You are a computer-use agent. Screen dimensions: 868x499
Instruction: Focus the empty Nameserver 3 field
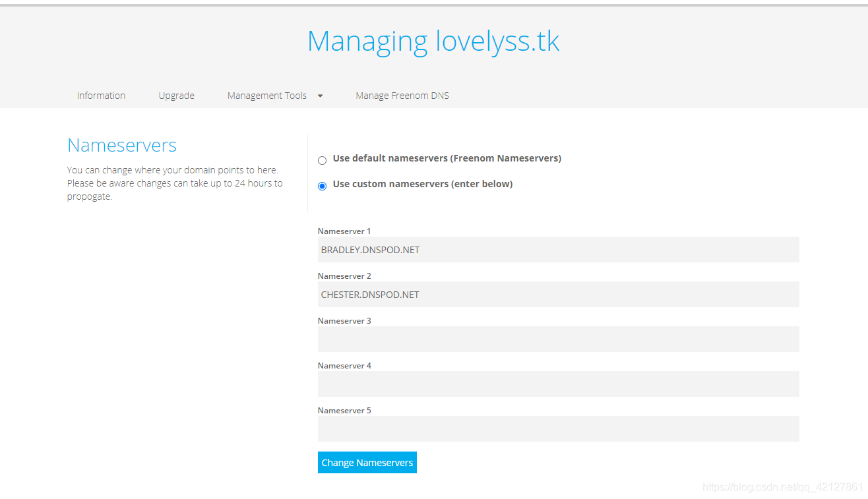[558, 339]
